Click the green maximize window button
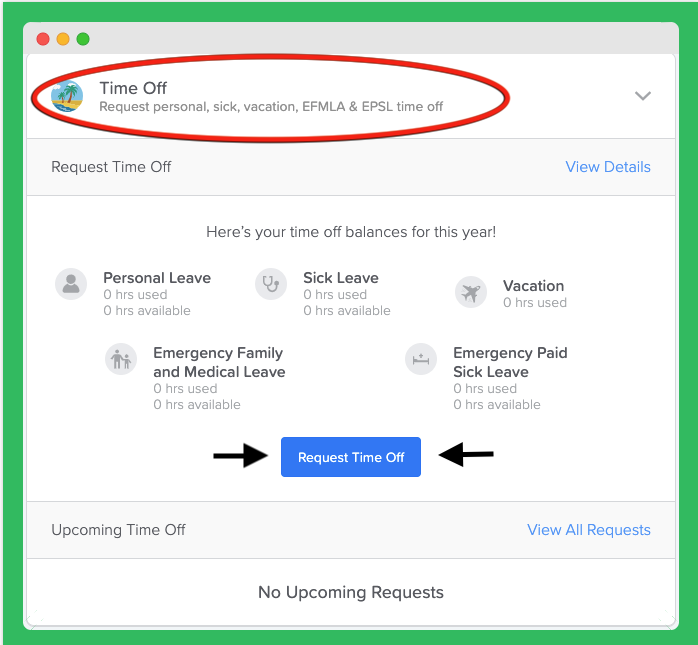 coord(83,39)
